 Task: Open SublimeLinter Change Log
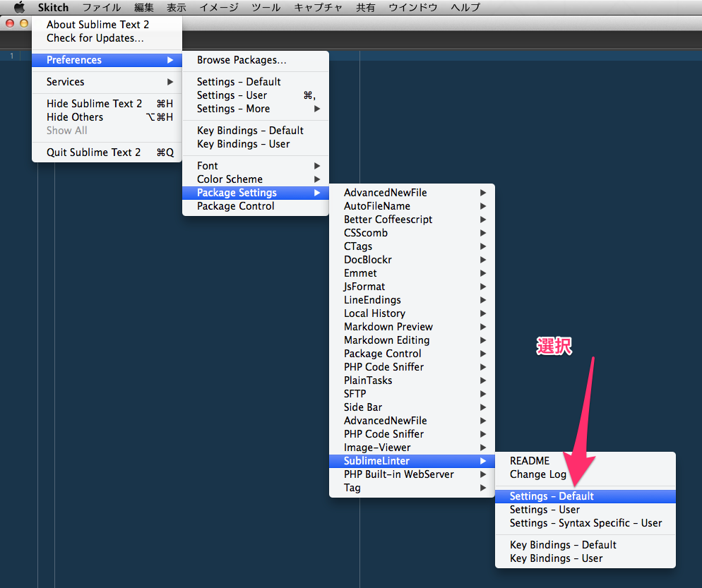(x=585, y=474)
